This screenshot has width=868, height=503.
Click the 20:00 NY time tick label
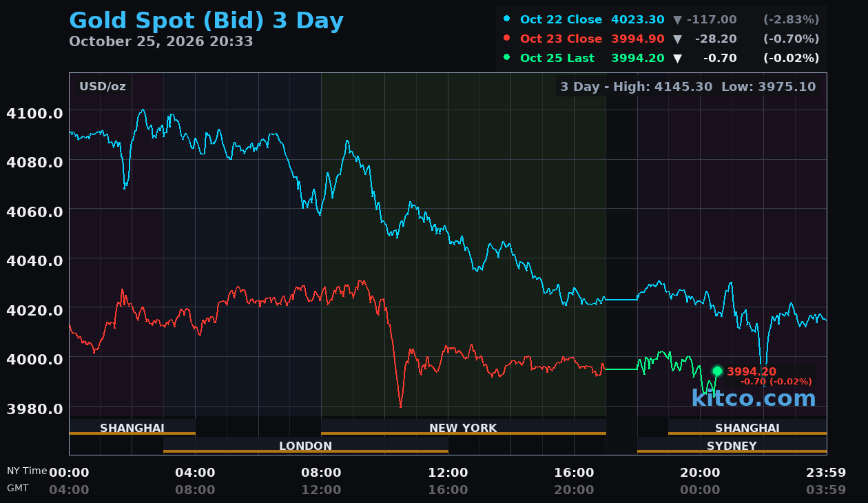(x=700, y=473)
